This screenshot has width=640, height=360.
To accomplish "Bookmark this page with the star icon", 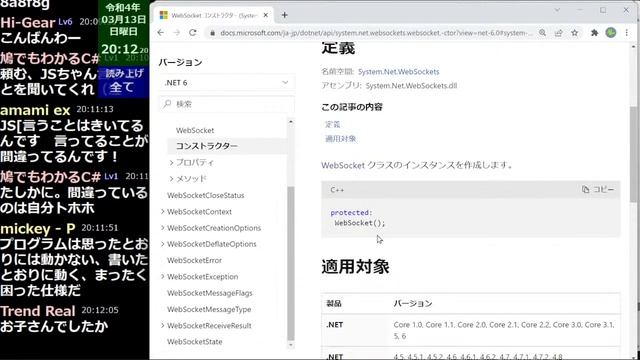I will click(575, 33).
